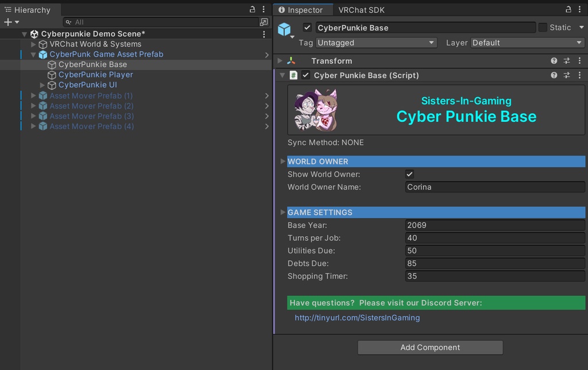Disable the Cyber Punkie Base script component checkbox

click(307, 75)
